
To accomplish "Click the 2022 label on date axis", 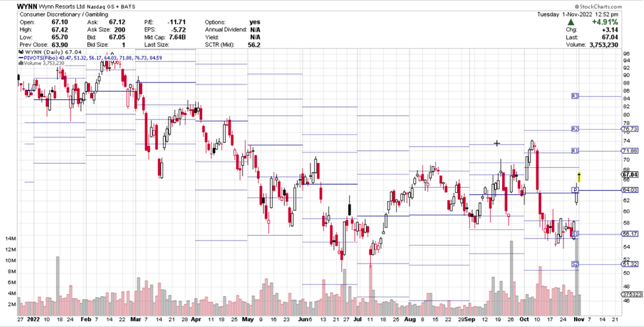I will (33, 319).
